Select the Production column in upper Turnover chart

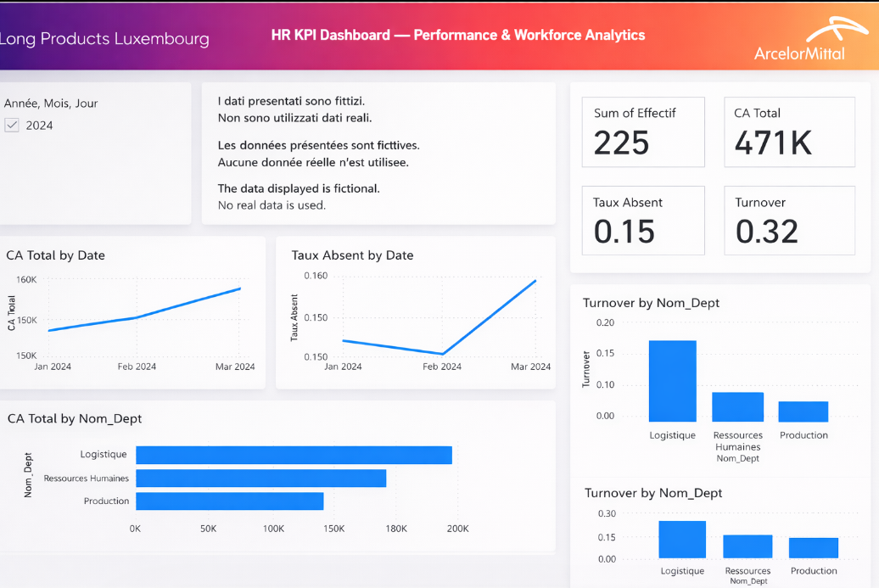(x=803, y=411)
